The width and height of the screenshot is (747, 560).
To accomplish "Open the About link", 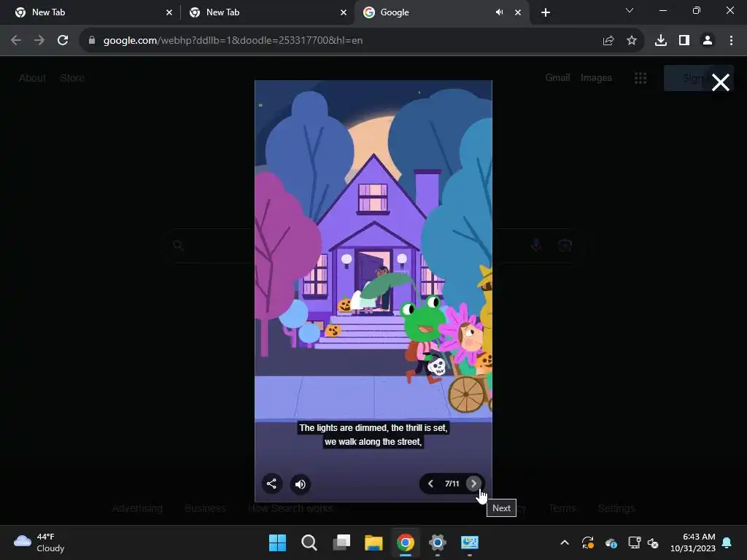I will 32,78.
